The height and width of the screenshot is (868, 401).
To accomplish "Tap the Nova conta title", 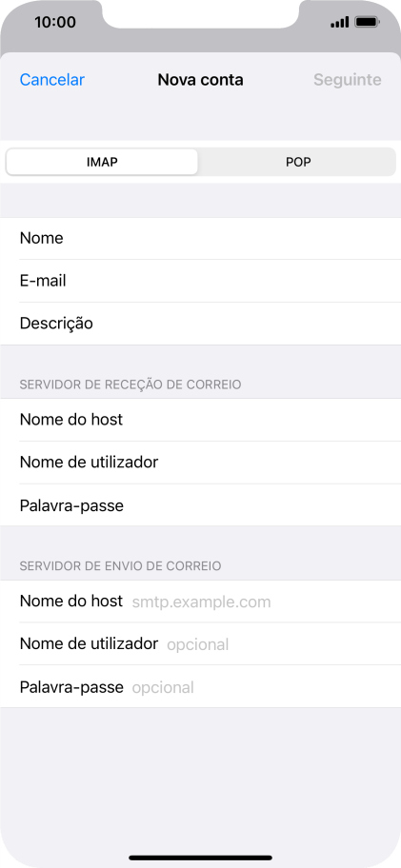I will [200, 80].
